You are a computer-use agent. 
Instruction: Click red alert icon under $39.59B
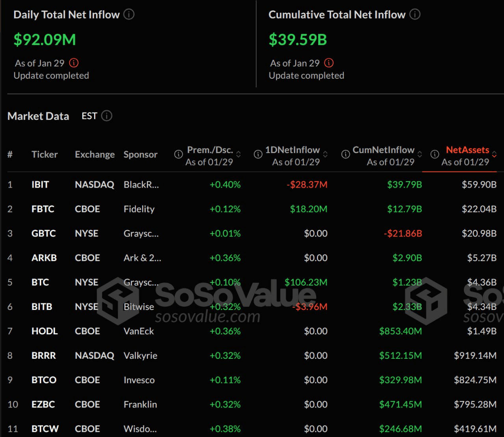tap(329, 63)
